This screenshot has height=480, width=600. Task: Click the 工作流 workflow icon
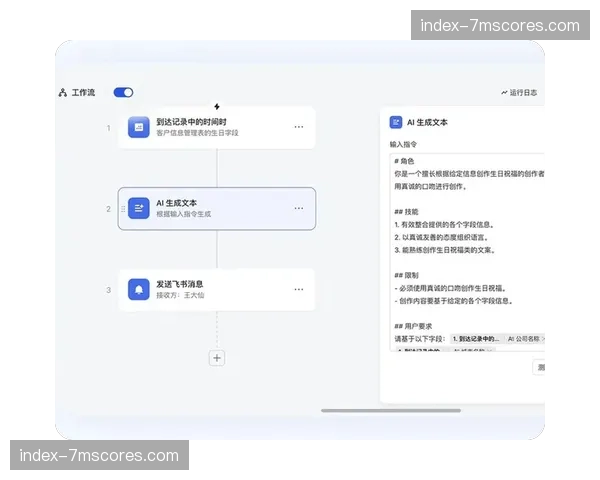63,92
